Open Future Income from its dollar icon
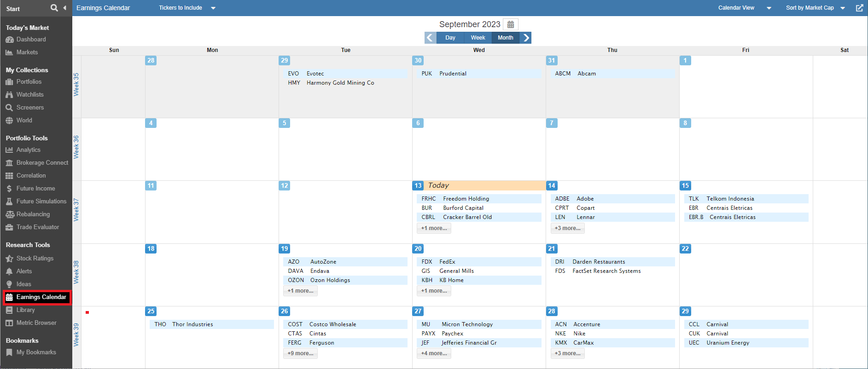868x369 pixels. (x=9, y=189)
